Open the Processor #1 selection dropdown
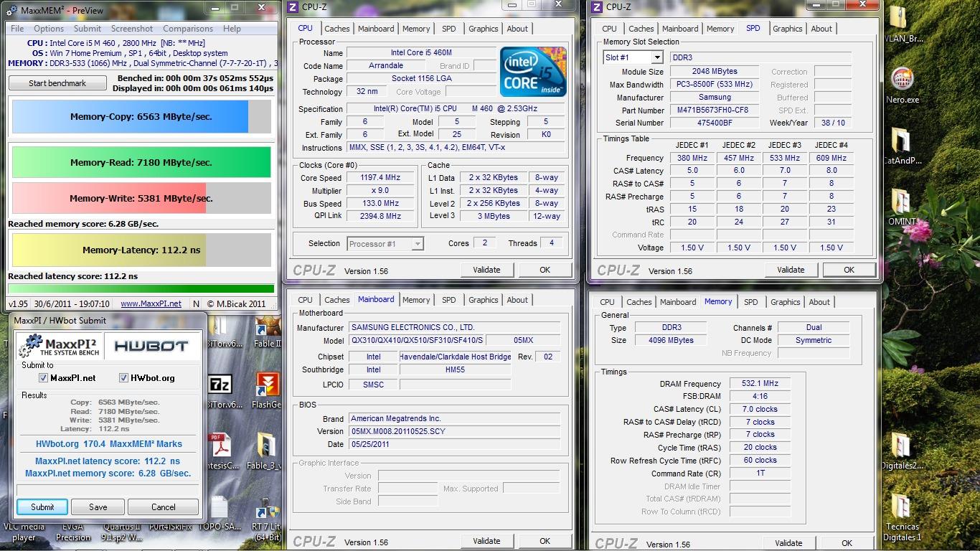 [x=417, y=244]
